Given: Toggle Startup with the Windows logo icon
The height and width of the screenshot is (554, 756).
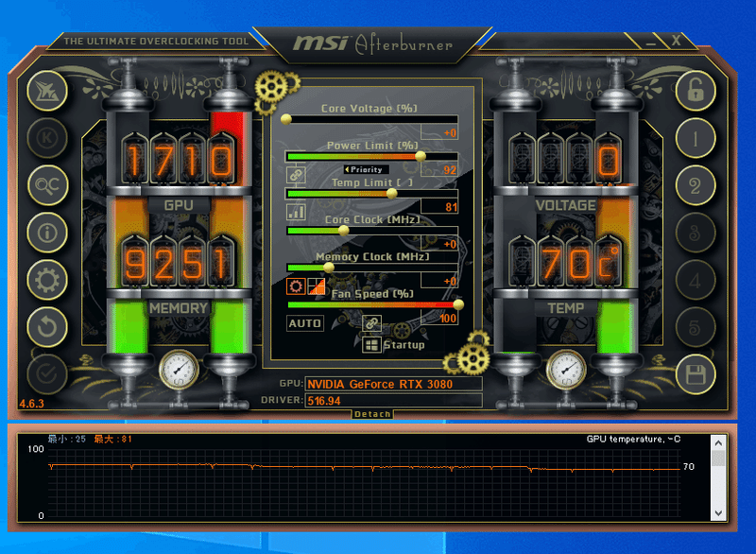Looking at the screenshot, I should coord(371,345).
